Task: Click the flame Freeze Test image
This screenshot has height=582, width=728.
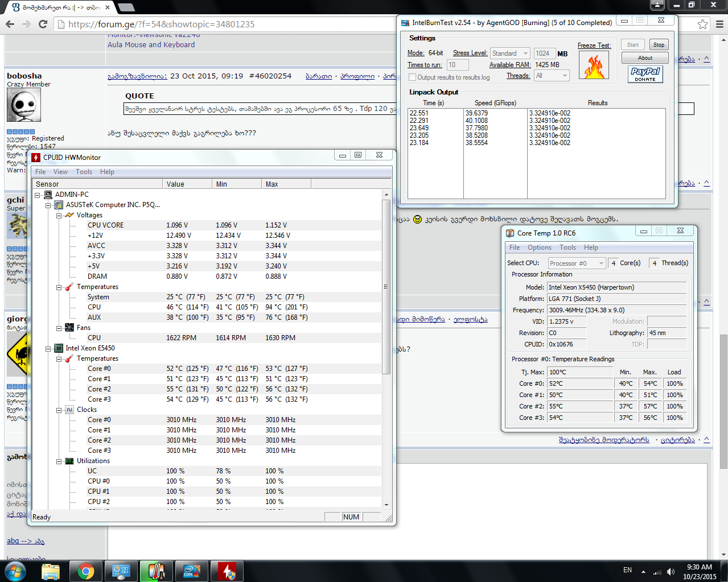Action: [x=594, y=65]
